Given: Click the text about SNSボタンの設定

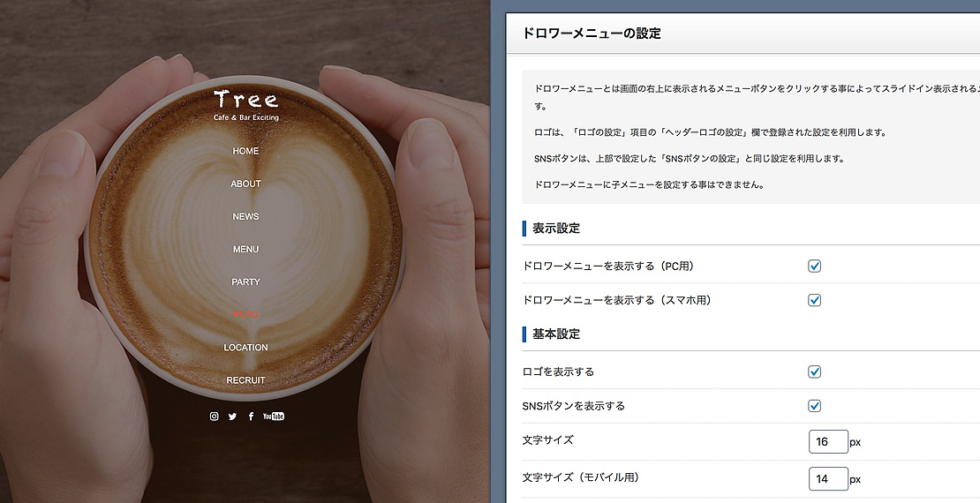Looking at the screenshot, I should pos(690,159).
